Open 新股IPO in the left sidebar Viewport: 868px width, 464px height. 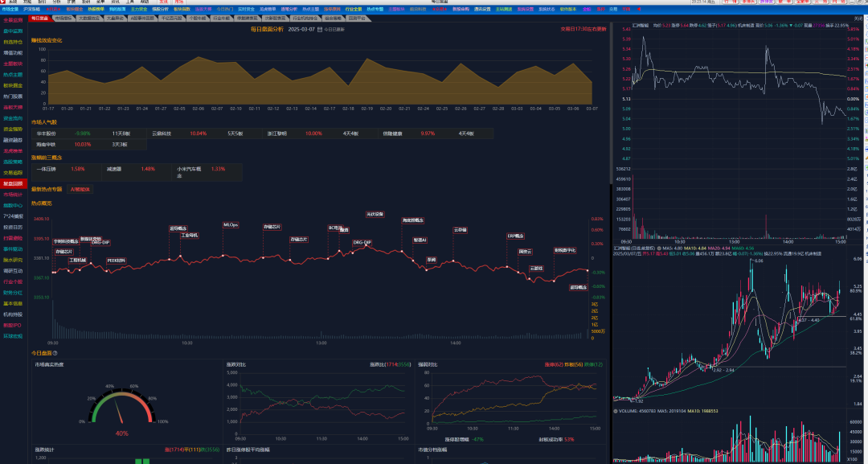pyautogui.click(x=13, y=325)
